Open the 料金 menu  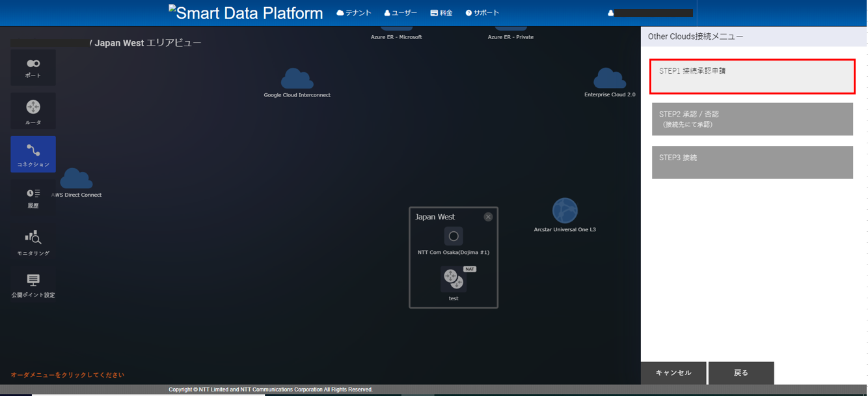(441, 13)
